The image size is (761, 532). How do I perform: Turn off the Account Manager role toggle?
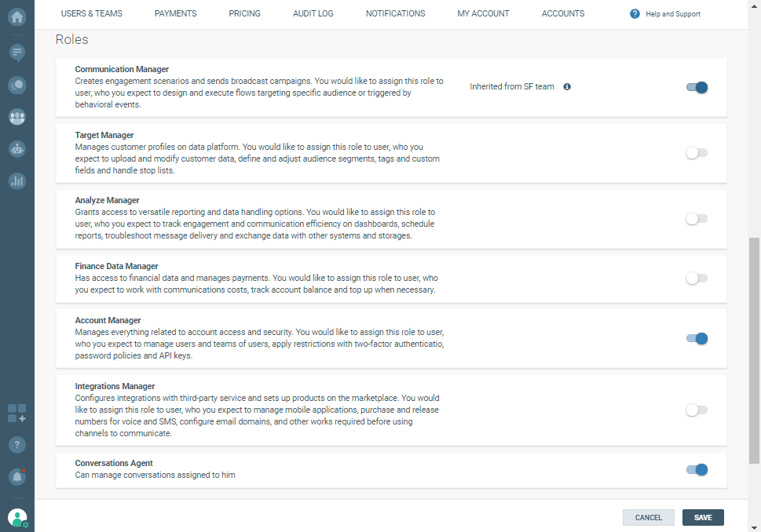(x=697, y=338)
